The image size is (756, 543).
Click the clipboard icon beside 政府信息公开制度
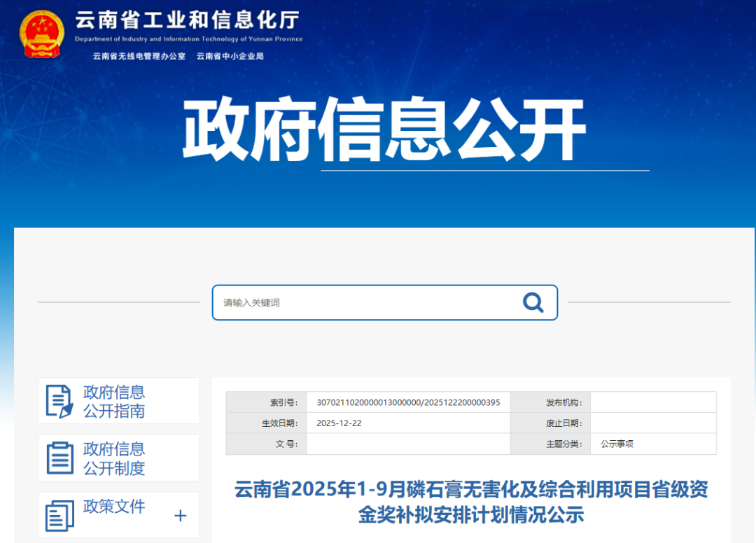[59, 458]
